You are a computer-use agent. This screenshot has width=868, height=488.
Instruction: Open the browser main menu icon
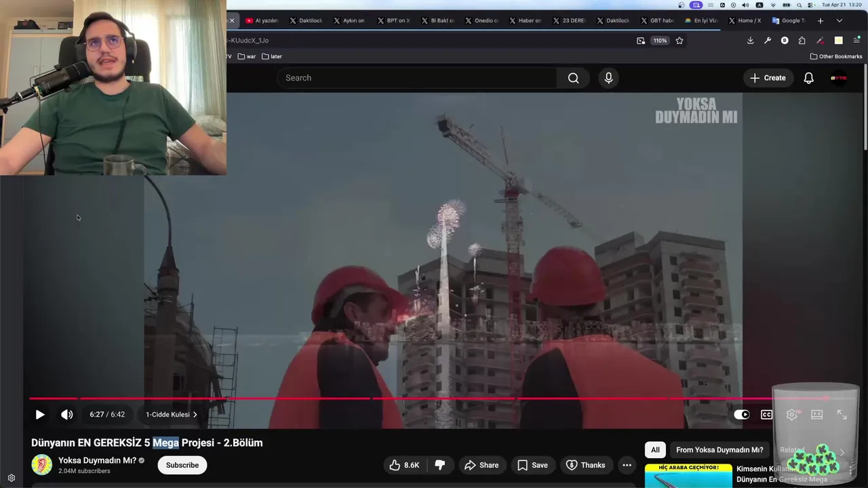[856, 41]
